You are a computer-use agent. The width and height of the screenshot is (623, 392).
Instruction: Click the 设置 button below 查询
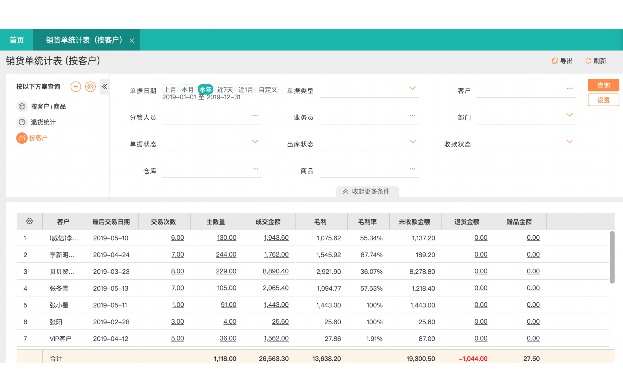click(603, 100)
